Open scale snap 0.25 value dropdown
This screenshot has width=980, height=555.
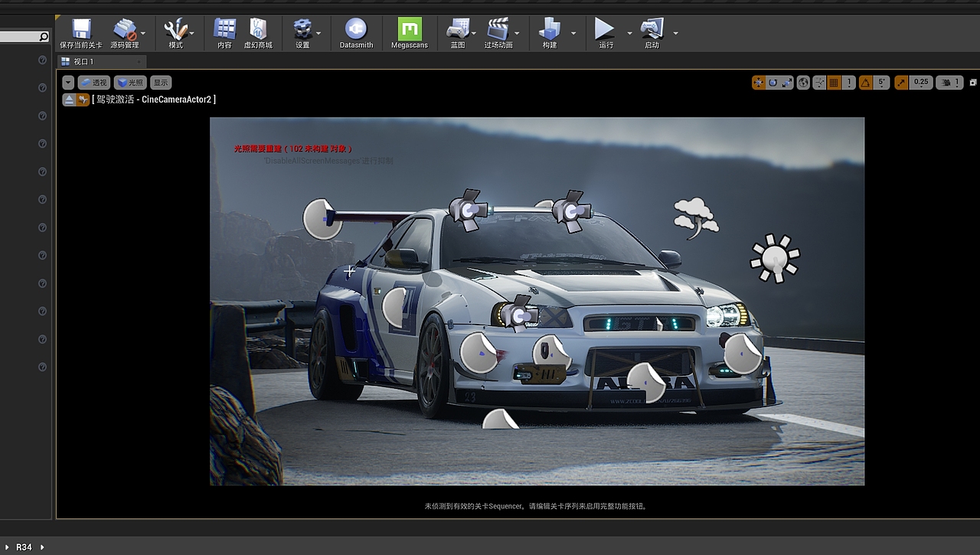pyautogui.click(x=921, y=83)
